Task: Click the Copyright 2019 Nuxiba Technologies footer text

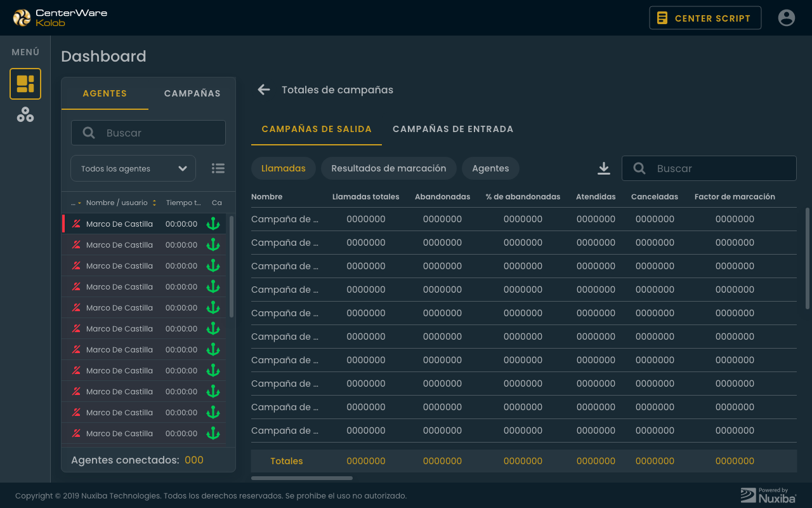Action: (x=211, y=495)
